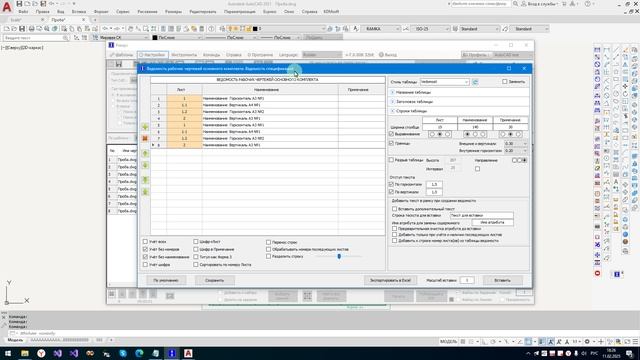Click the Print icon in AutoCAD standard toolbar
Viewport: 640px width, 360px height.
tap(31, 29)
